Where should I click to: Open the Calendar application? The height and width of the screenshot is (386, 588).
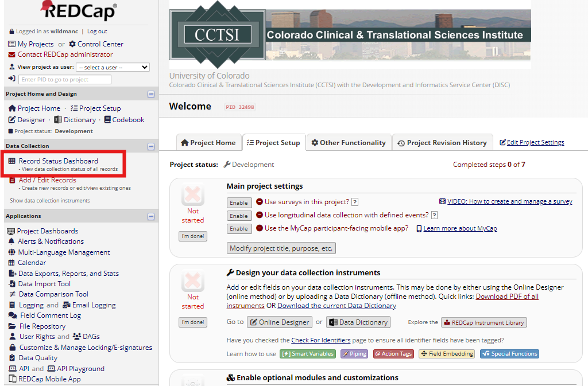pos(32,262)
